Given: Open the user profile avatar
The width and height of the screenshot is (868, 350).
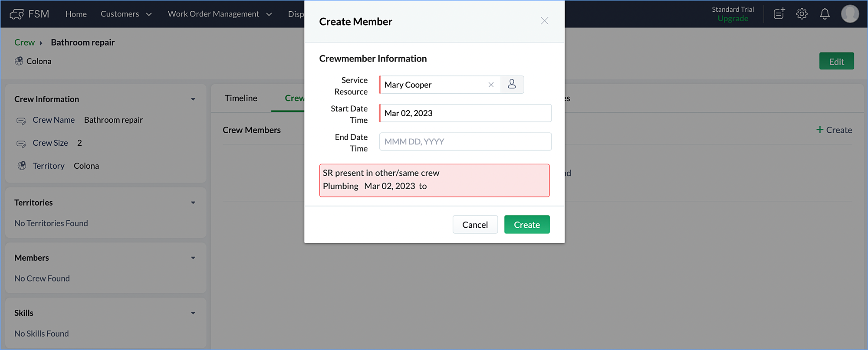Looking at the screenshot, I should point(849,14).
